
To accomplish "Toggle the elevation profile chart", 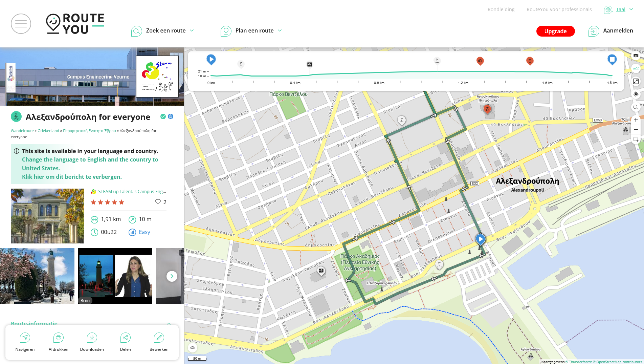I will 636,68.
